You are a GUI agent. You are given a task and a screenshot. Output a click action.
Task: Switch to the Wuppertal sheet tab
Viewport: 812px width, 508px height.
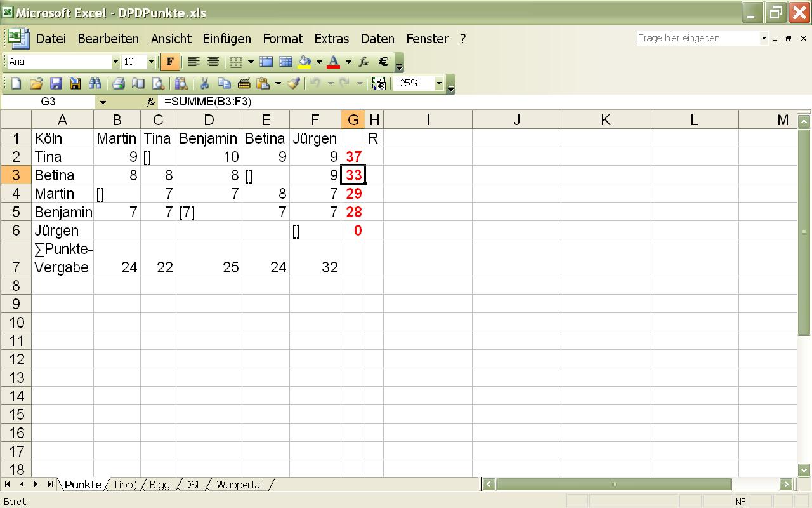[x=239, y=485]
